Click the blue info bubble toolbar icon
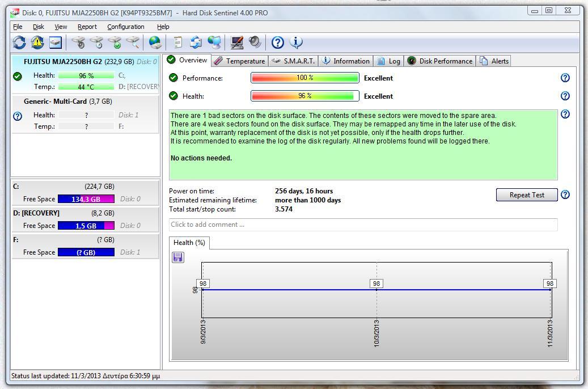The height and width of the screenshot is (389, 588). pyautogui.click(x=296, y=43)
